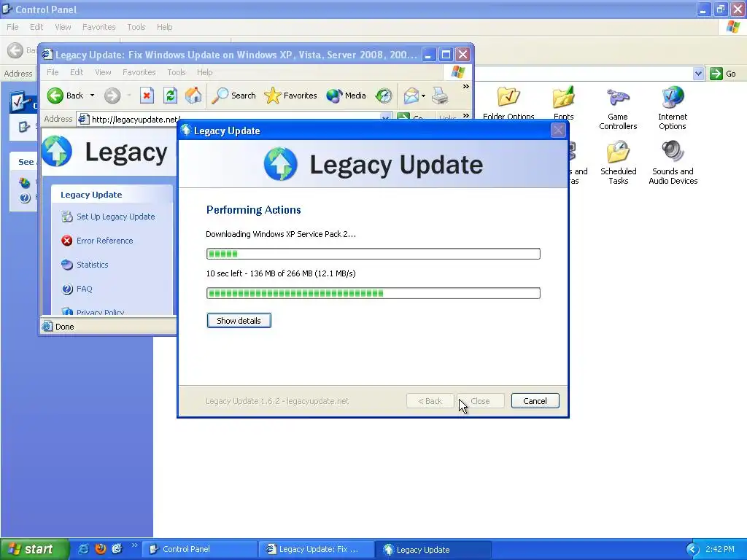Open the Error Reference link

coord(105,241)
